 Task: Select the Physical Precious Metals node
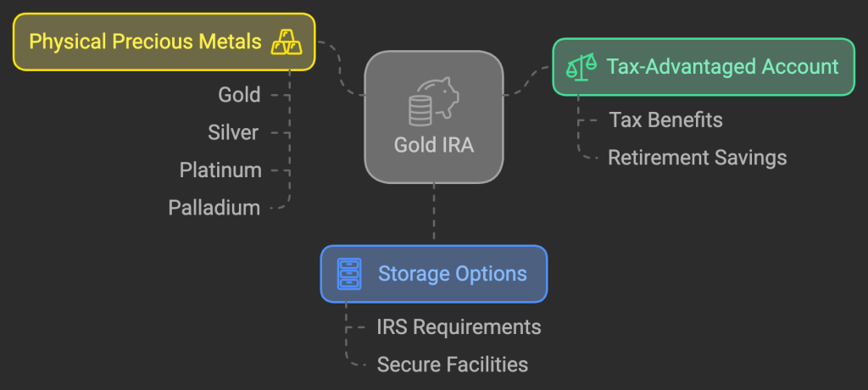[x=164, y=42]
